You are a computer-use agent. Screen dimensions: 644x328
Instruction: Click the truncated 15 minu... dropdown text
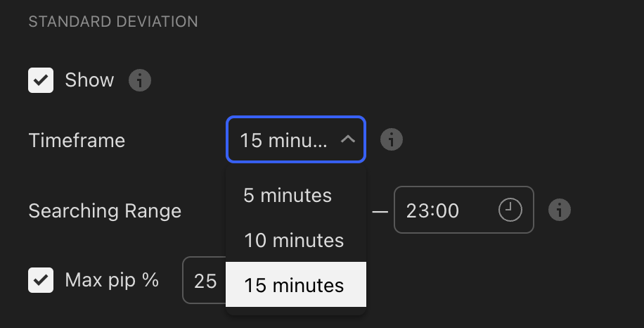pyautogui.click(x=283, y=140)
